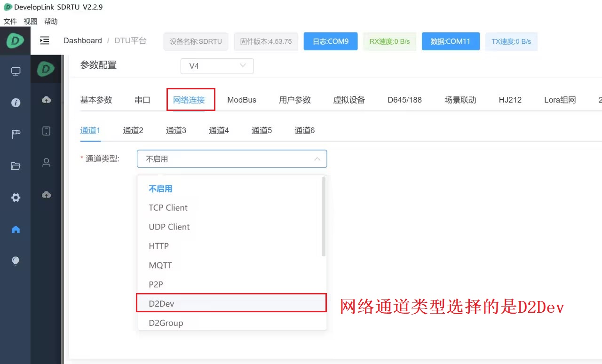Select the tablet device icon in inner sidebar
Viewport: 602px width, 364px height.
[x=46, y=131]
